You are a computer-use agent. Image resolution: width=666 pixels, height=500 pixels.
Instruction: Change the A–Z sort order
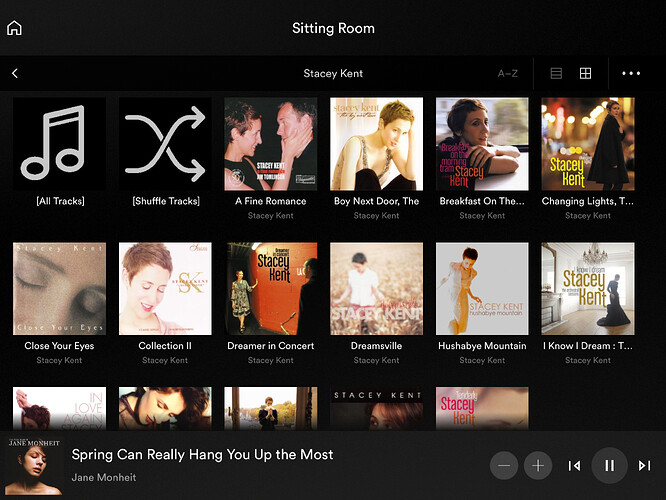click(x=508, y=73)
